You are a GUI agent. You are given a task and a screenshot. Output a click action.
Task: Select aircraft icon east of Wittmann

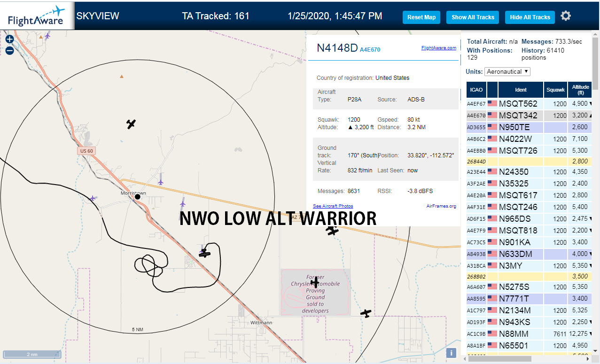point(366,313)
